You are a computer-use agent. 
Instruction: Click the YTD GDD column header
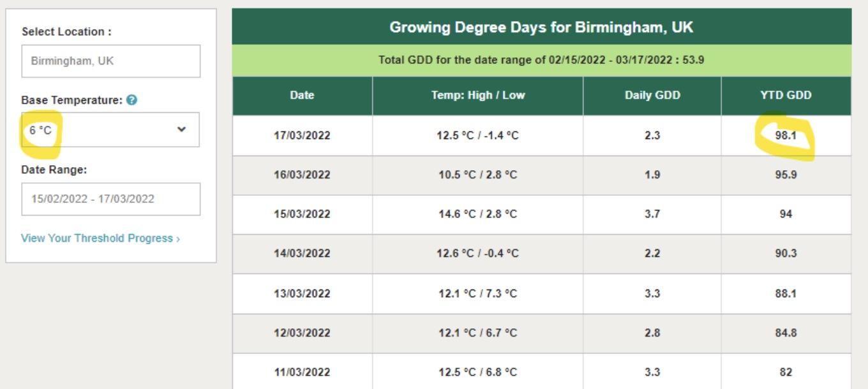pyautogui.click(x=786, y=96)
